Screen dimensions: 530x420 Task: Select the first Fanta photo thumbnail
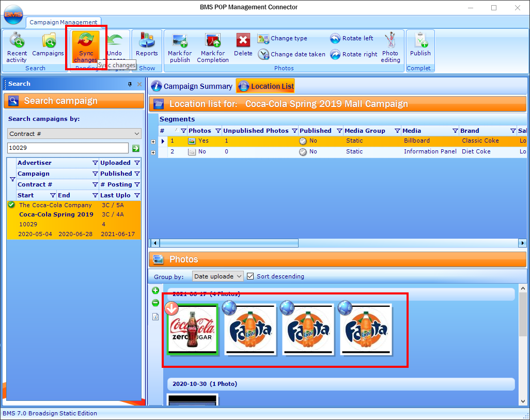pos(250,330)
